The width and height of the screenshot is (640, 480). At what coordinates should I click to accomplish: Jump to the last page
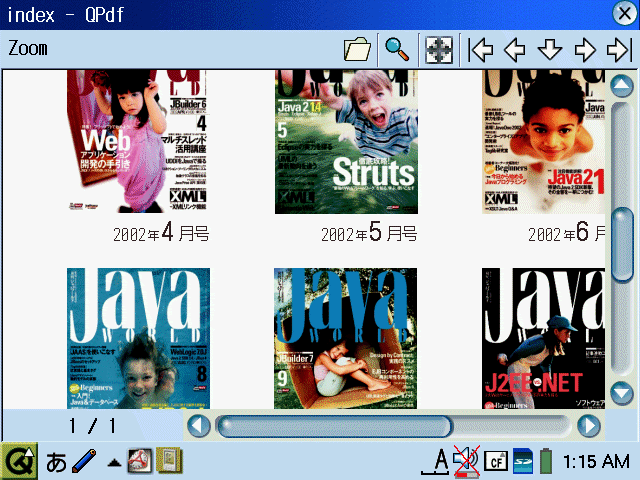[619, 50]
